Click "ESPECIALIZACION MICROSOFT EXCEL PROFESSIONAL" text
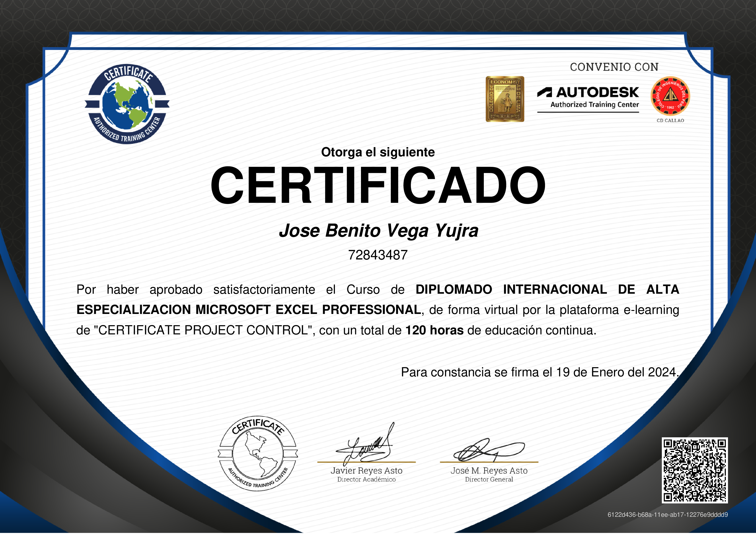Viewport: 756px width, 534px height. click(x=249, y=310)
